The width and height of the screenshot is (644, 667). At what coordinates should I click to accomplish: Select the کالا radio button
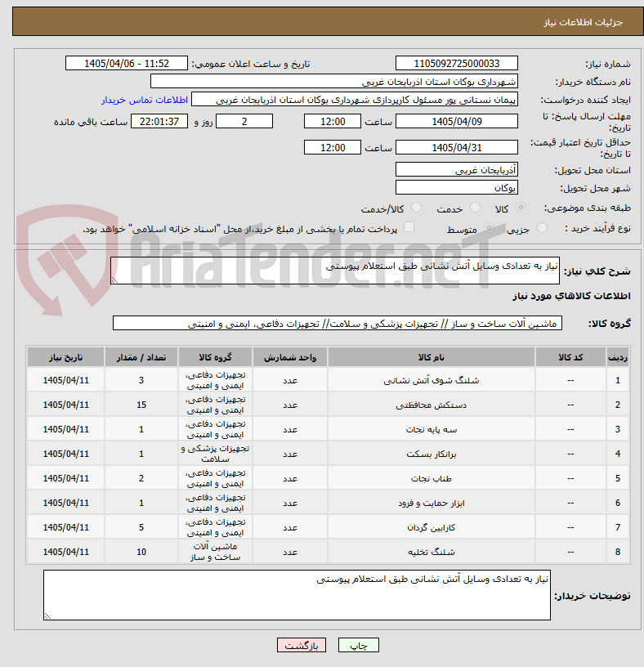pos(521,208)
